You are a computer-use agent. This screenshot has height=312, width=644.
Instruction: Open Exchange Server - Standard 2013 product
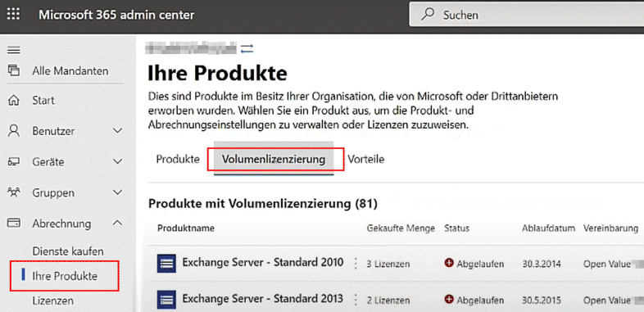click(x=262, y=298)
